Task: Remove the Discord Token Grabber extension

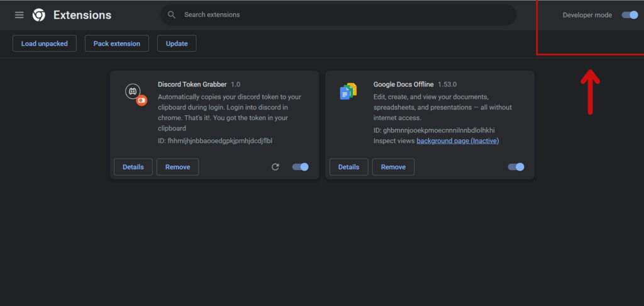Action: [x=177, y=167]
